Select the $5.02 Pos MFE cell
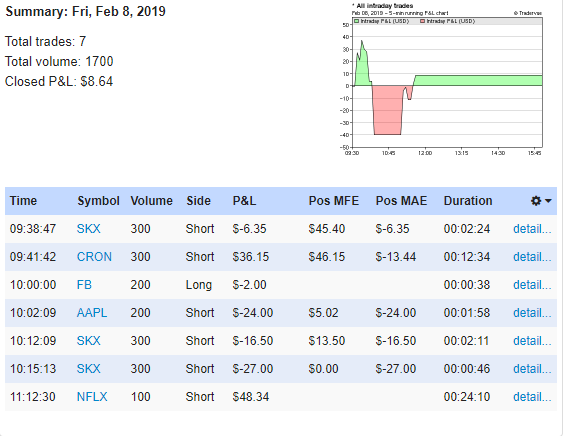Screen dimensions: 564x436 (323, 313)
